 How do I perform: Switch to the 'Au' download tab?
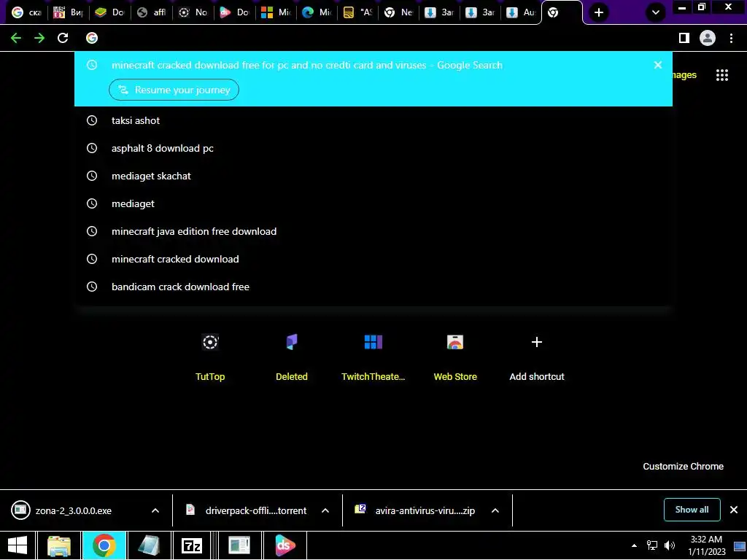point(521,12)
